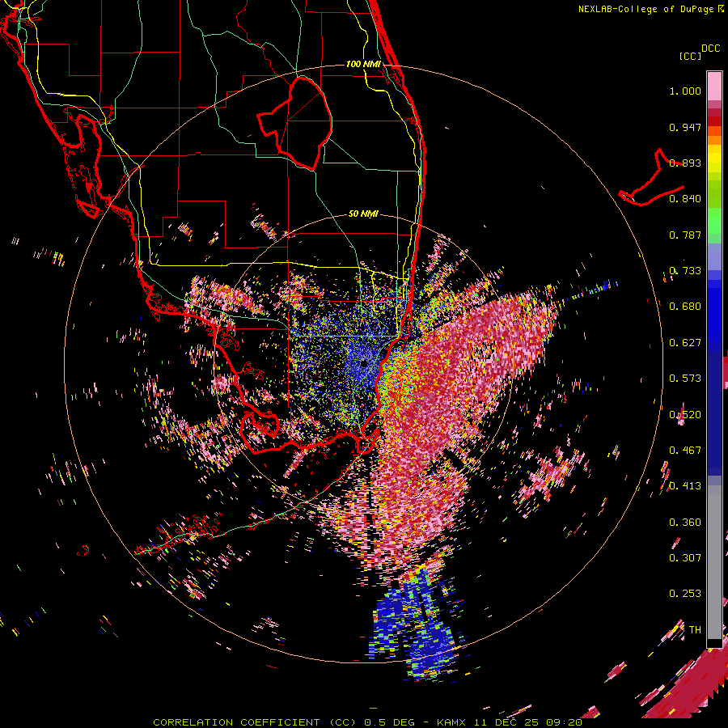Click the TH threshold label
Screen dimensions: 728x728
coord(695,629)
